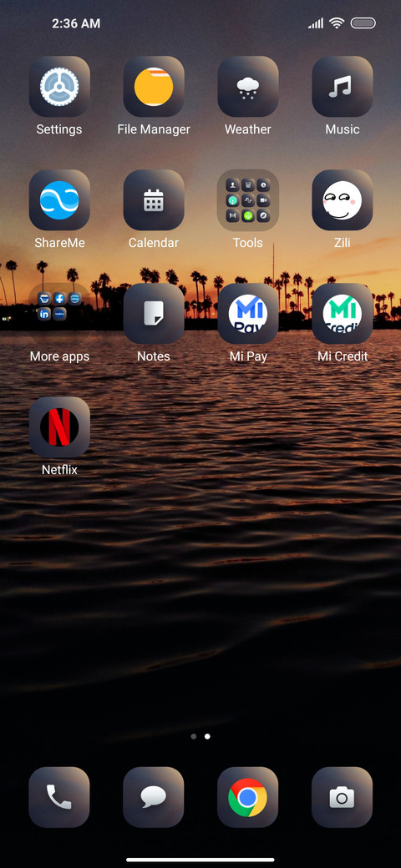Tap the bottom navigation gesture bar

(x=200, y=860)
